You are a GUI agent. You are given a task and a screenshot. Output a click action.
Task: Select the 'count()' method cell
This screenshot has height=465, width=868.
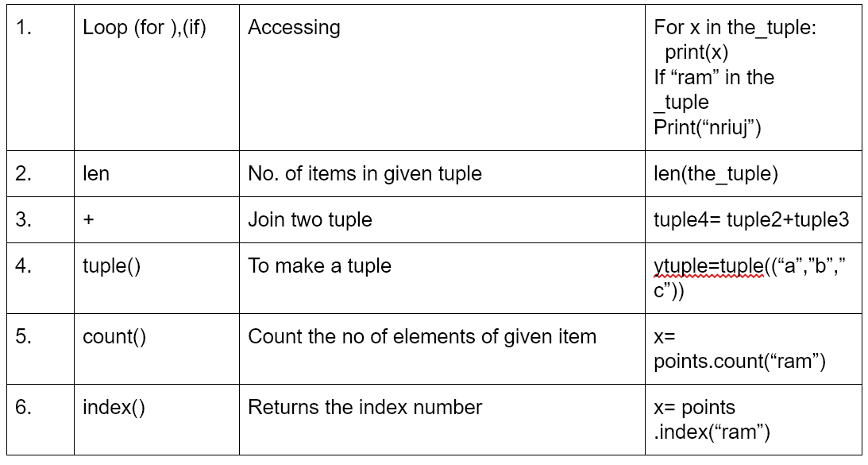coord(156,349)
